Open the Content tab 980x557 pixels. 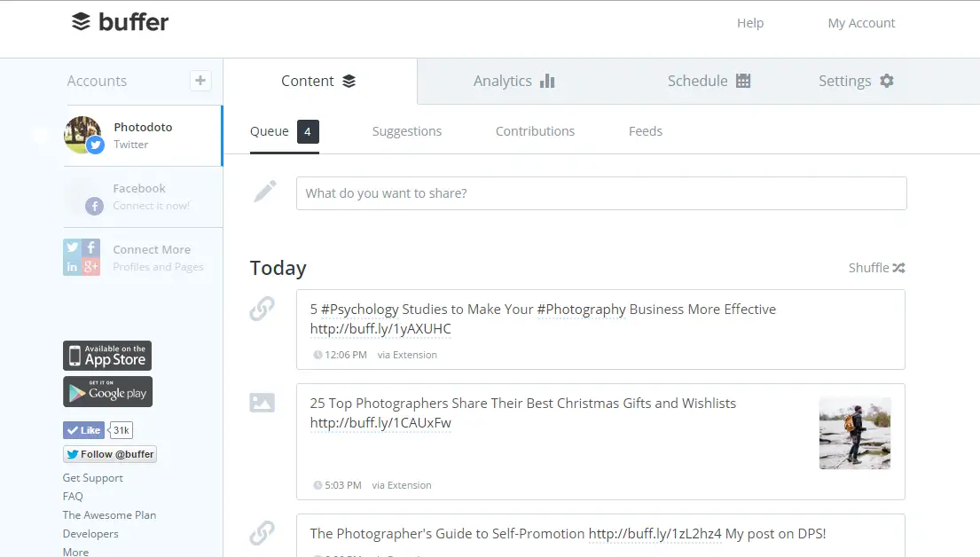tap(320, 82)
